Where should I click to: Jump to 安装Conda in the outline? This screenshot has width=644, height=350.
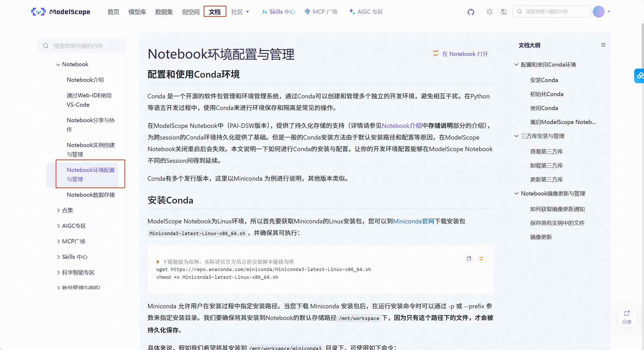pos(544,80)
